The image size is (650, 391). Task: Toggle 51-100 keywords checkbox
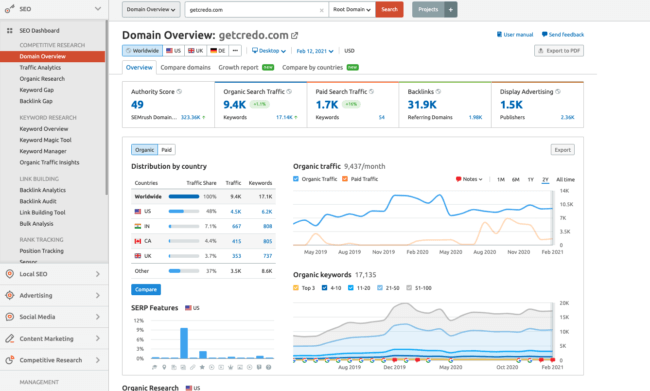click(409, 288)
